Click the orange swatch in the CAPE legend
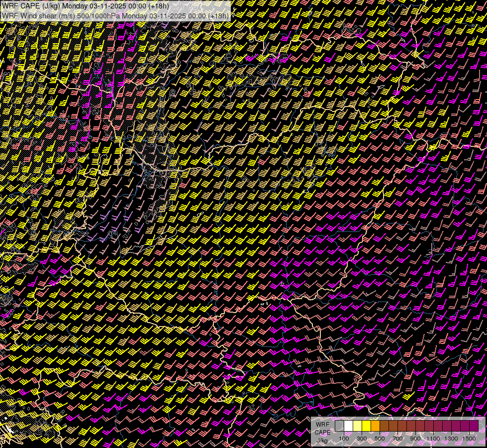 click(375, 426)
